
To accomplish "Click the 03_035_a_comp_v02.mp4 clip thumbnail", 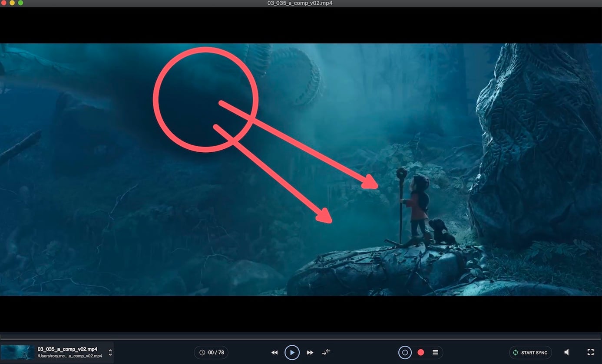I will (x=17, y=353).
